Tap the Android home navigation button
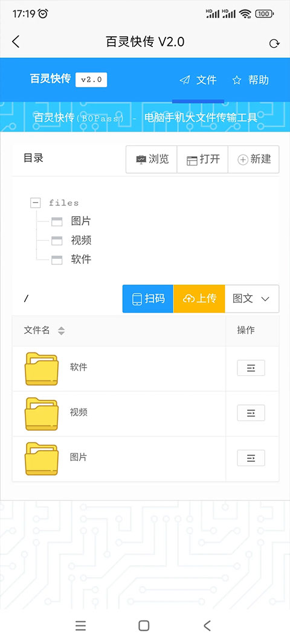This screenshot has height=644, width=290. tap(144, 625)
